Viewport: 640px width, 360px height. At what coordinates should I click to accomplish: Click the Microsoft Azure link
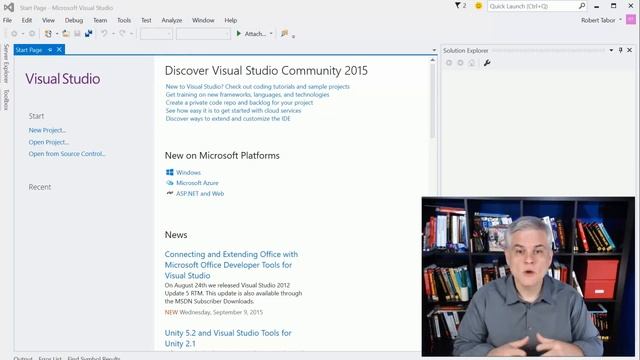(x=197, y=183)
